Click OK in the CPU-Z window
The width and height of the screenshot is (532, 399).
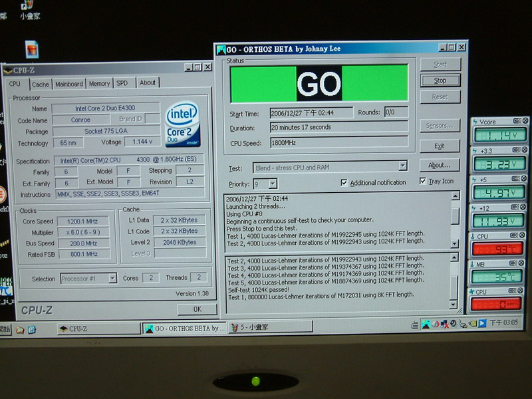click(197, 309)
